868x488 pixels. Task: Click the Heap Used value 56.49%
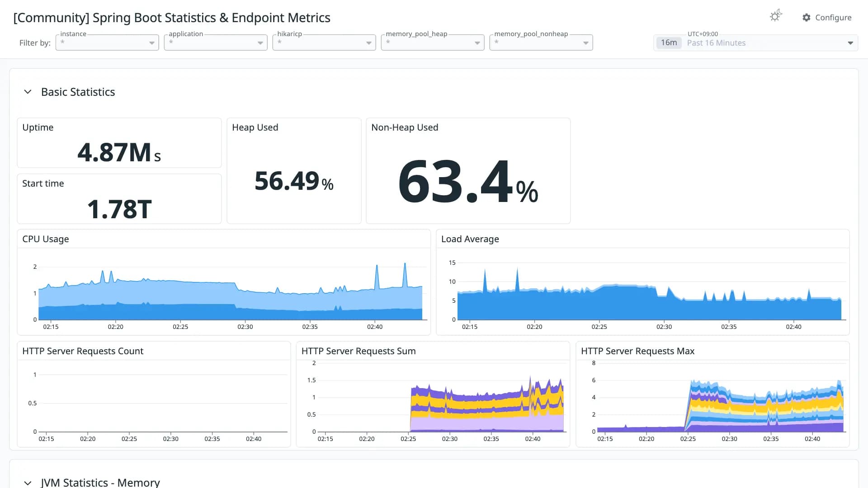point(294,181)
